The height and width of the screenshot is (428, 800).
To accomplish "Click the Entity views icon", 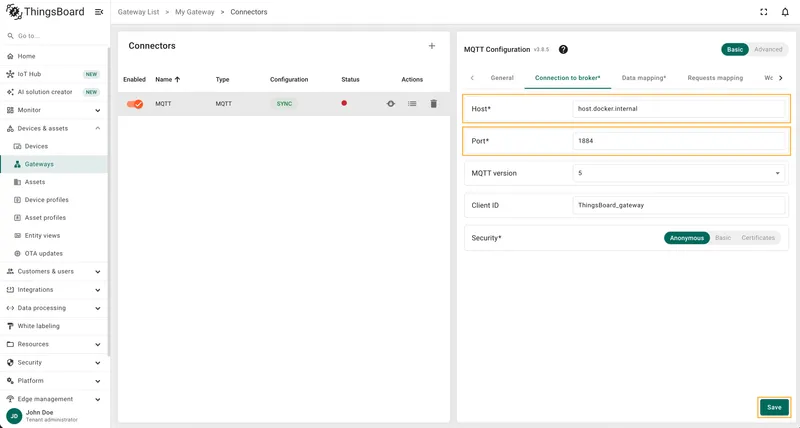I will click(17, 236).
